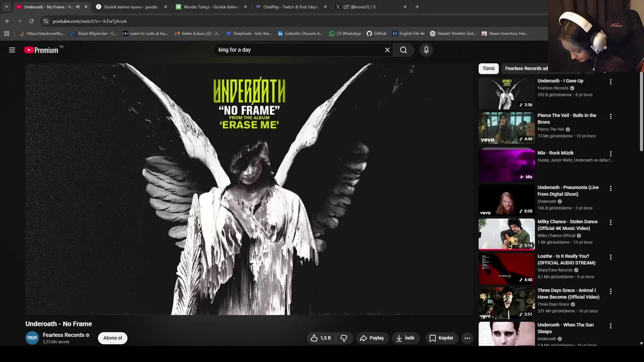644x362 pixels.
Task: Dislike the video with thumbs-down icon
Action: click(x=344, y=338)
